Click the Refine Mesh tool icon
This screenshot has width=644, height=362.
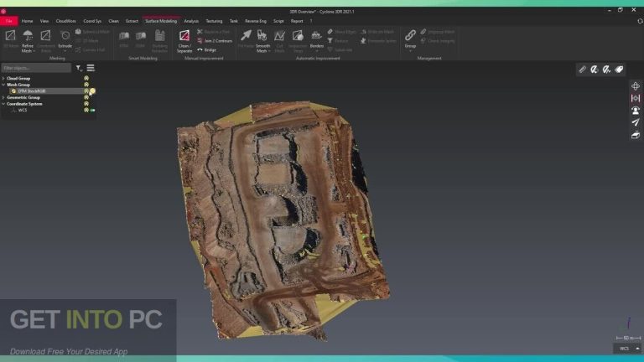coord(28,36)
